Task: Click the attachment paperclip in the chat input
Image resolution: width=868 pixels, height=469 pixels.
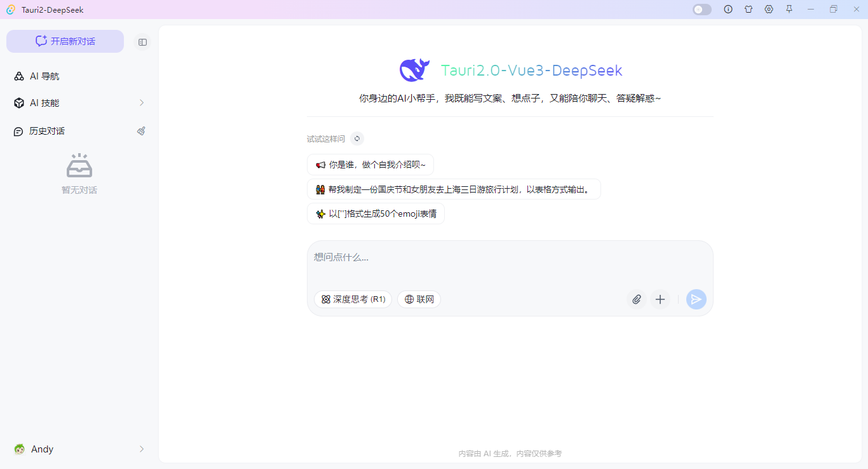Action: 636,299
